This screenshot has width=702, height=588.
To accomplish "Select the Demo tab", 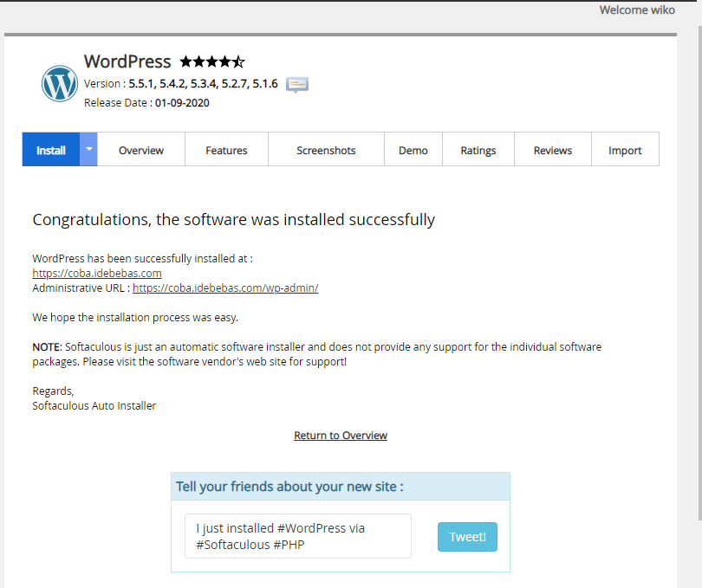I will click(413, 149).
